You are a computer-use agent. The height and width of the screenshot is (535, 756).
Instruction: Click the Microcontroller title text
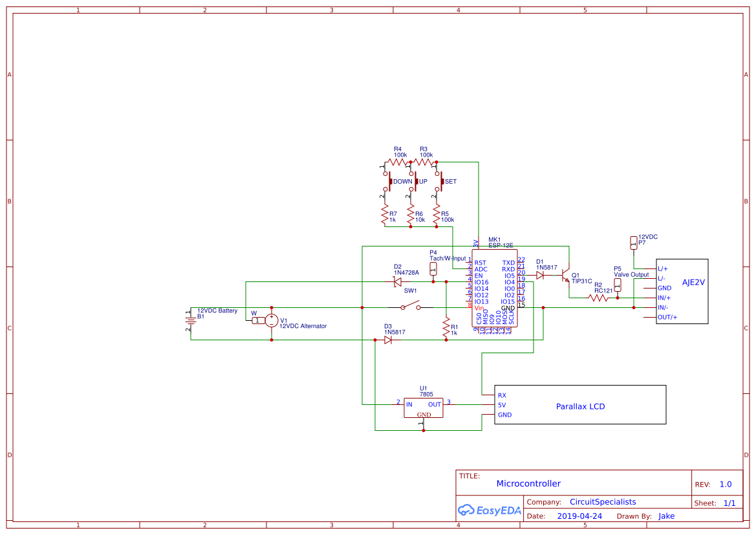coord(529,483)
